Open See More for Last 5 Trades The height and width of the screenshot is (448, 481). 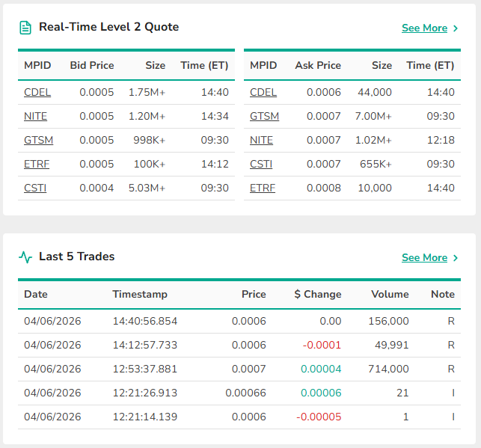(x=424, y=257)
